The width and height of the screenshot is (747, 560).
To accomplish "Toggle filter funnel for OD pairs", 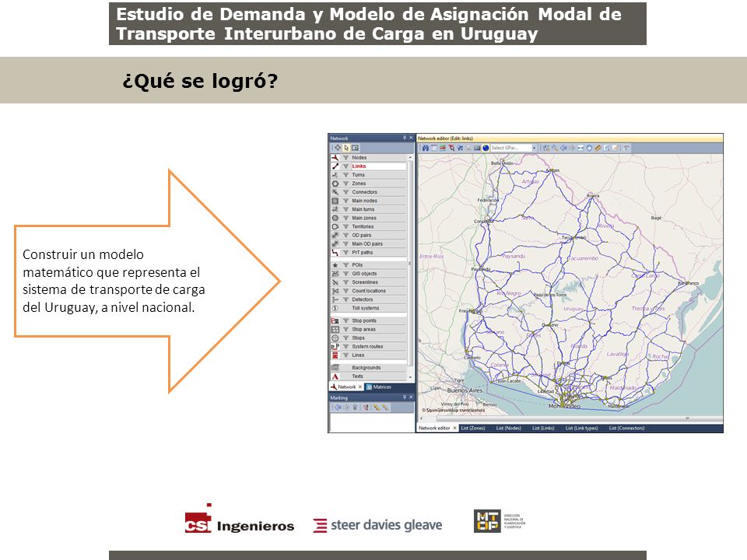I will coord(345,235).
